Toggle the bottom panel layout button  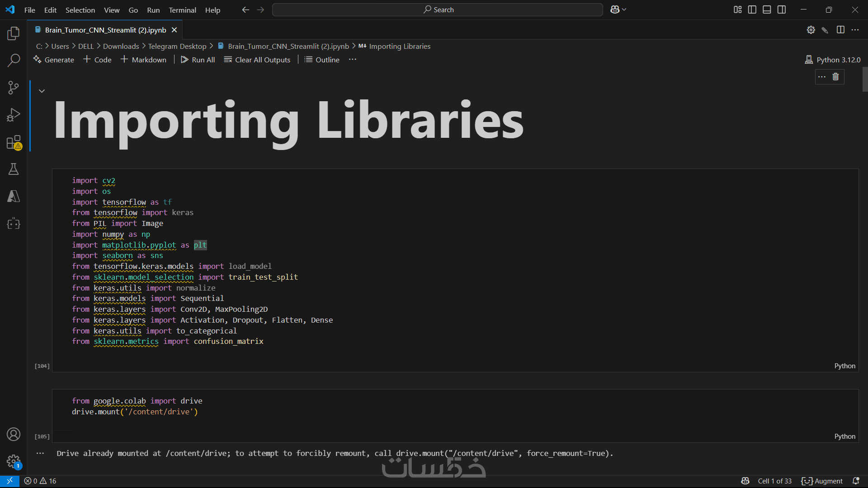tap(767, 9)
